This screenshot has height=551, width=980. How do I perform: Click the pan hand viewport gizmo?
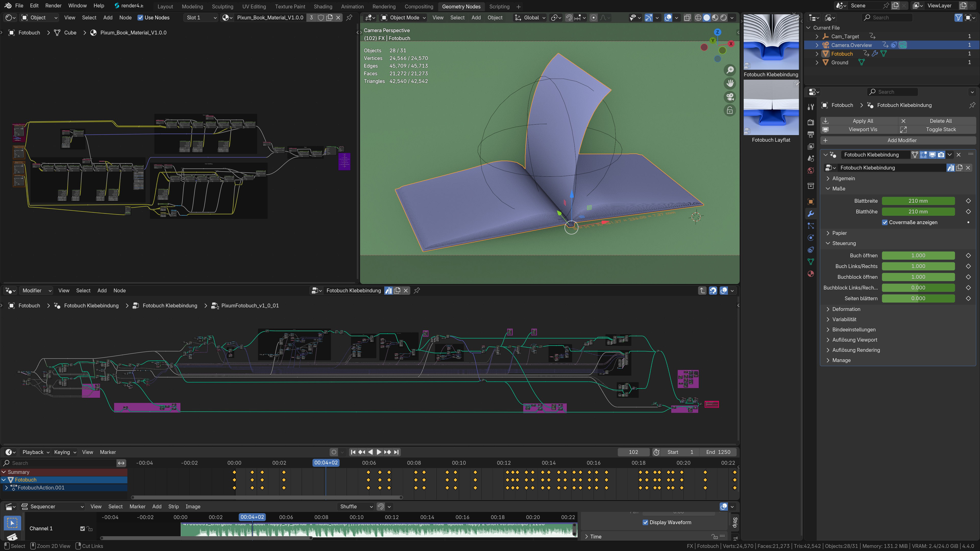tap(730, 83)
